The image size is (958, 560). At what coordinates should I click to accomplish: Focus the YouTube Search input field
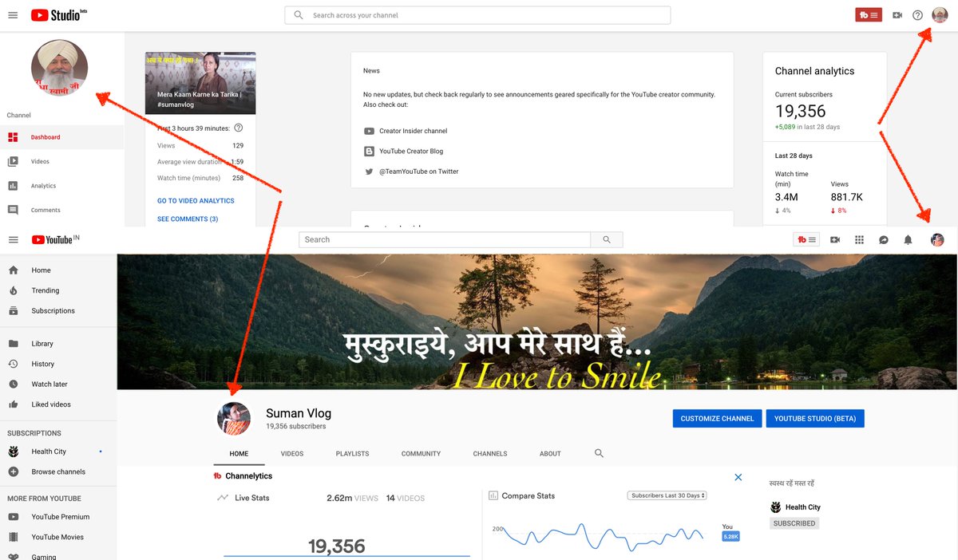point(445,239)
